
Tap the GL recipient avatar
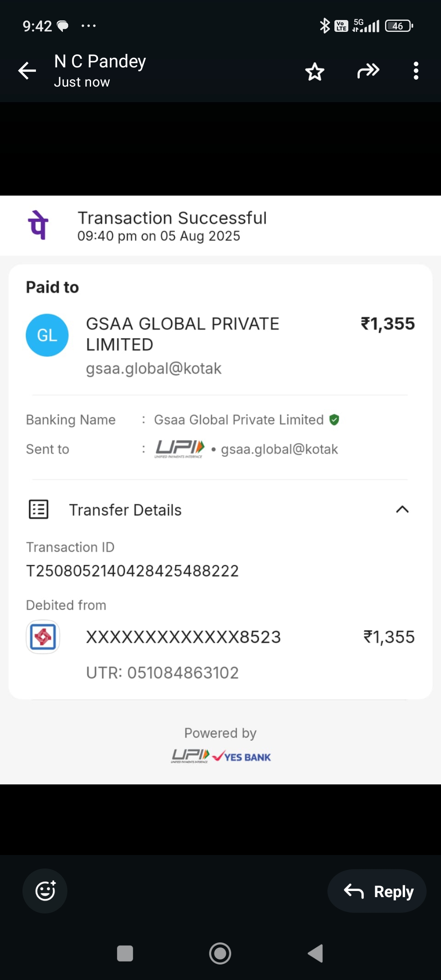click(47, 335)
